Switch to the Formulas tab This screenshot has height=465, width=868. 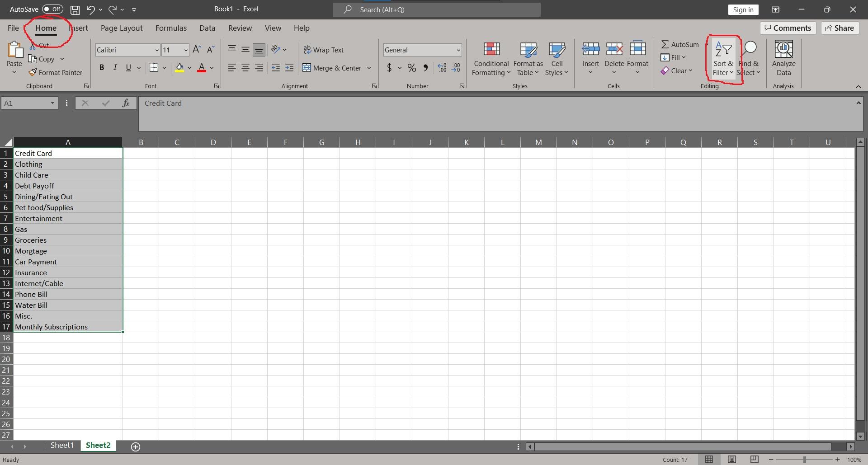click(171, 28)
